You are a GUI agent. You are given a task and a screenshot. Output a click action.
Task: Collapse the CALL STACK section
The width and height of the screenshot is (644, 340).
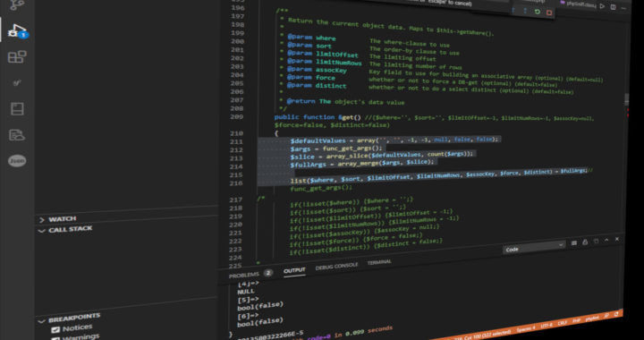(x=65, y=230)
